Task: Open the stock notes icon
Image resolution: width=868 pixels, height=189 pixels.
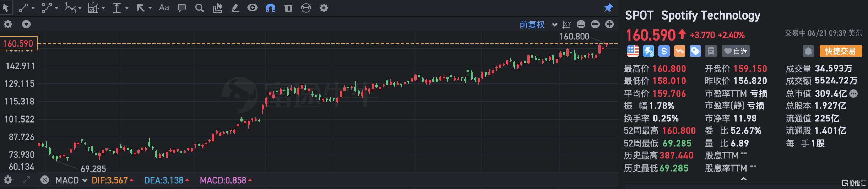Action: (x=711, y=51)
